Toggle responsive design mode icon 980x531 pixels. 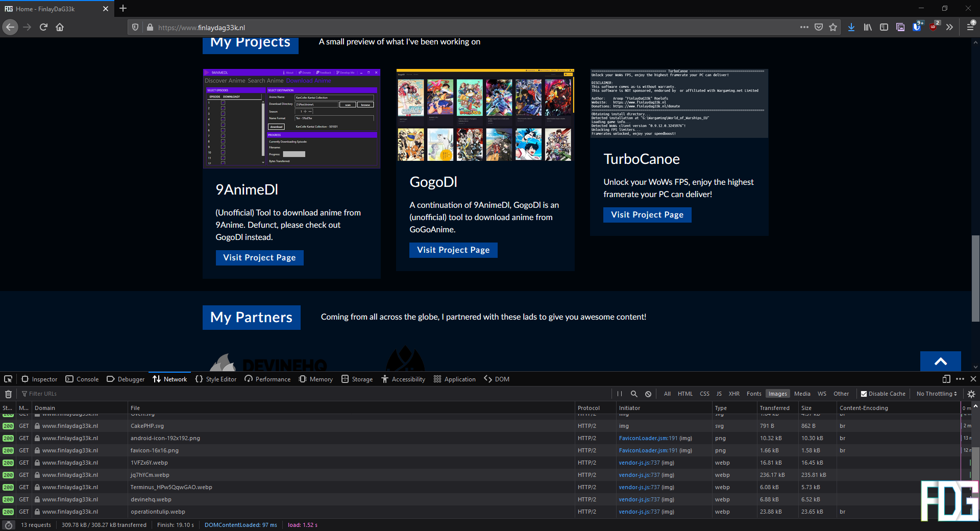(x=946, y=379)
